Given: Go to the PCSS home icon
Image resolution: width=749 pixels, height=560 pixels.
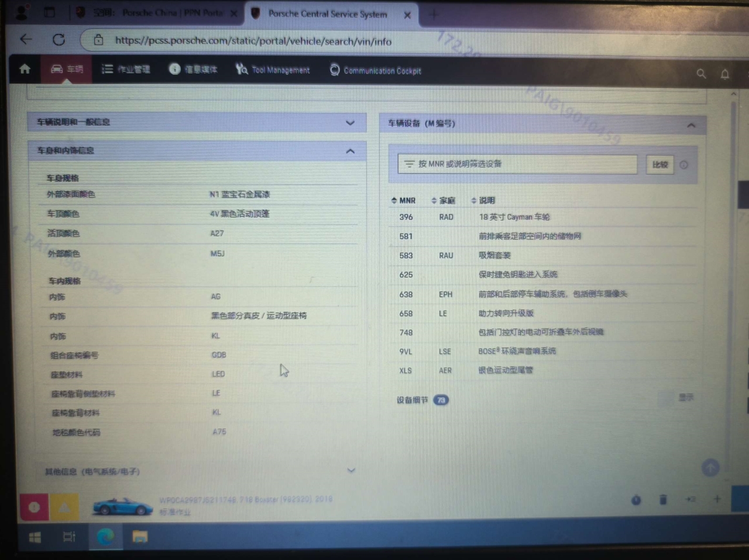Looking at the screenshot, I should [x=25, y=69].
